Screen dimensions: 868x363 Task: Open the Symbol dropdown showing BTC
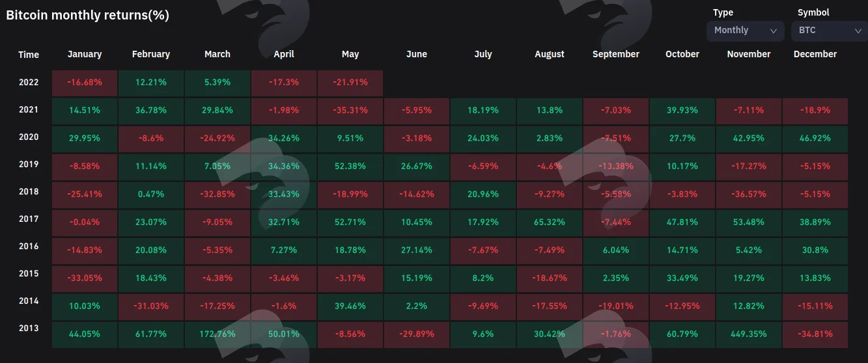click(830, 31)
